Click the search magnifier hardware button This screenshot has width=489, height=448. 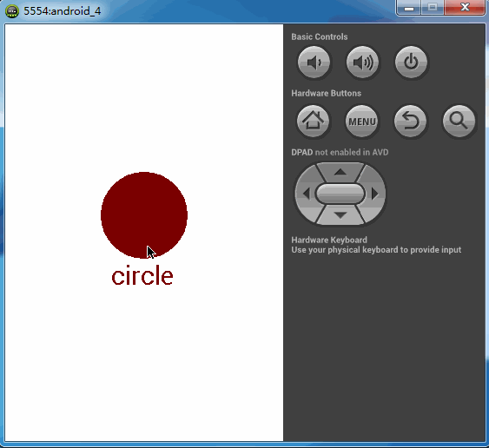(x=459, y=122)
